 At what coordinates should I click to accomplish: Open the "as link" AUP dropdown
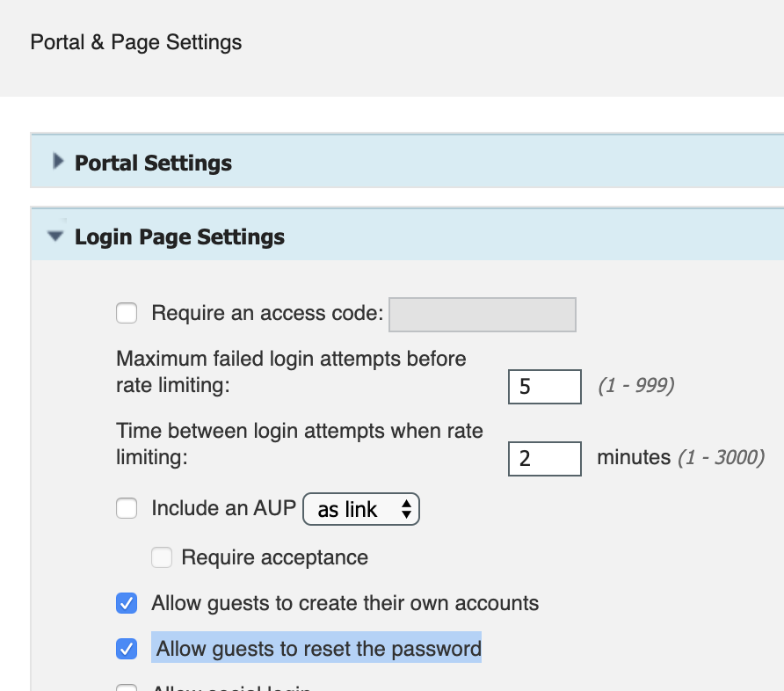click(x=361, y=508)
